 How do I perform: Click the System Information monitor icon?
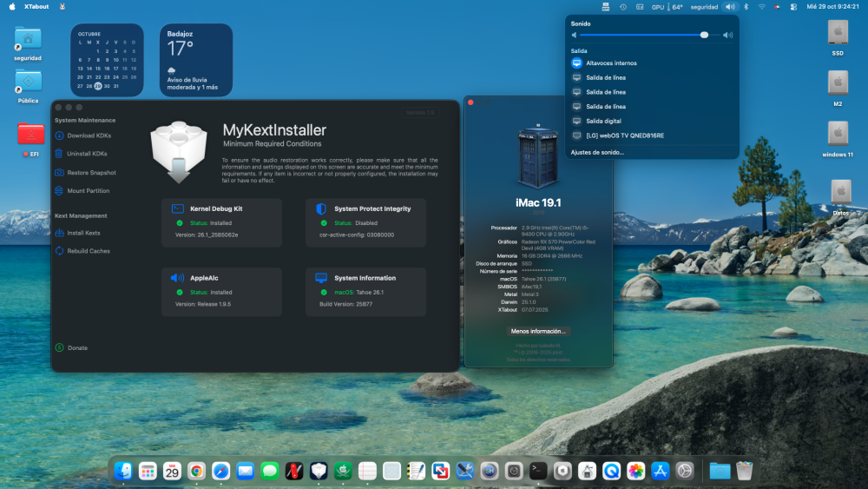click(321, 278)
